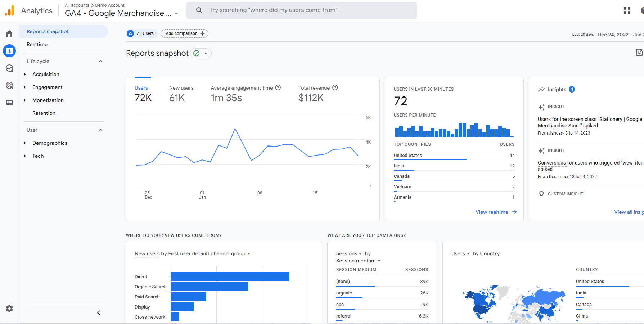Click the cpc session medium row

pyautogui.click(x=382, y=305)
